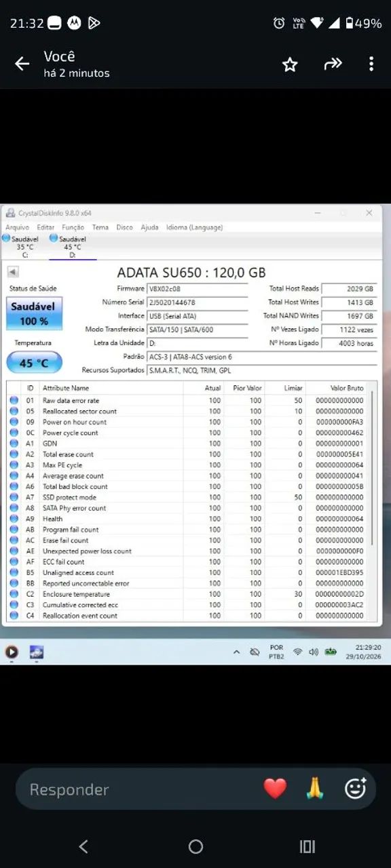Image resolution: width=391 pixels, height=868 pixels.
Task: Select the Unaligned access count row
Action: coord(187,573)
